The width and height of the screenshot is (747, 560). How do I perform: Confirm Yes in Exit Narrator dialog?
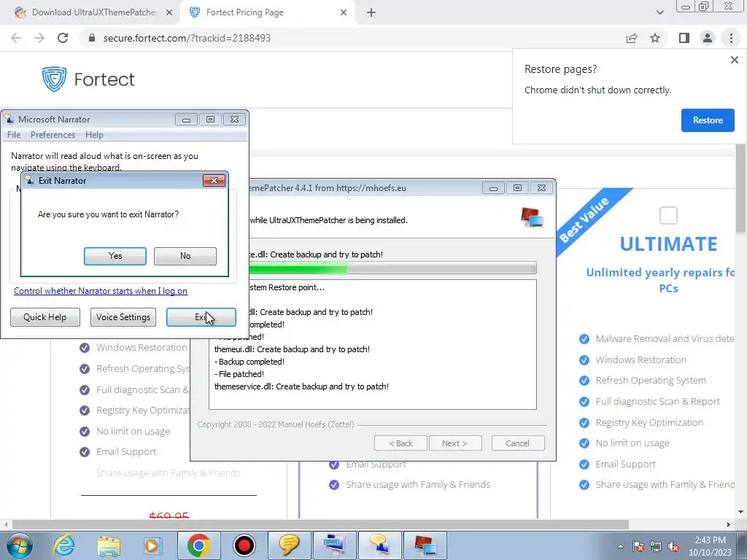tap(115, 256)
